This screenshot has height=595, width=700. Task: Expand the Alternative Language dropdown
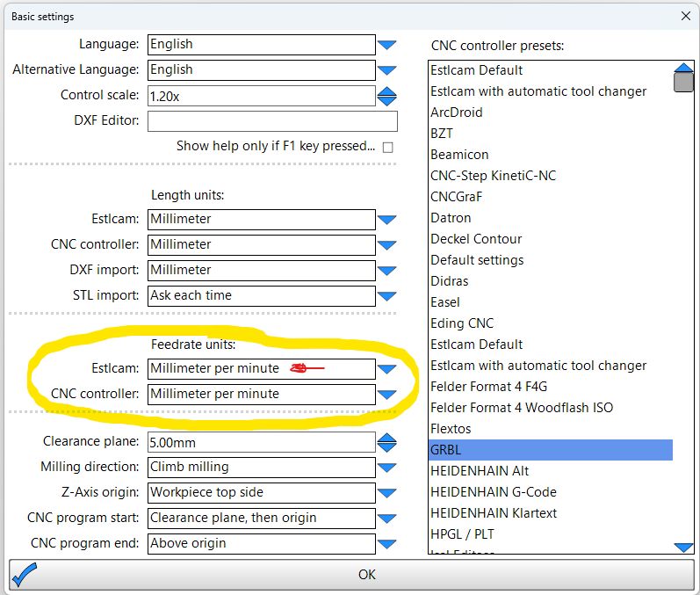[x=387, y=70]
